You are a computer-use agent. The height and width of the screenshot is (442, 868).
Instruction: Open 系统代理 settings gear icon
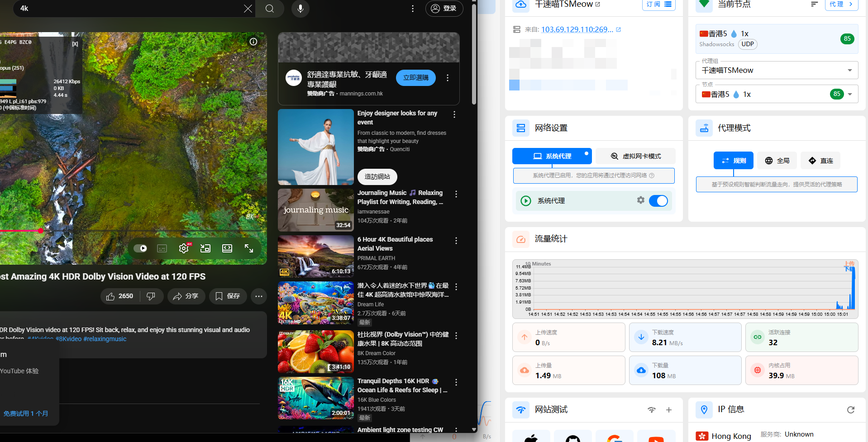click(x=640, y=200)
